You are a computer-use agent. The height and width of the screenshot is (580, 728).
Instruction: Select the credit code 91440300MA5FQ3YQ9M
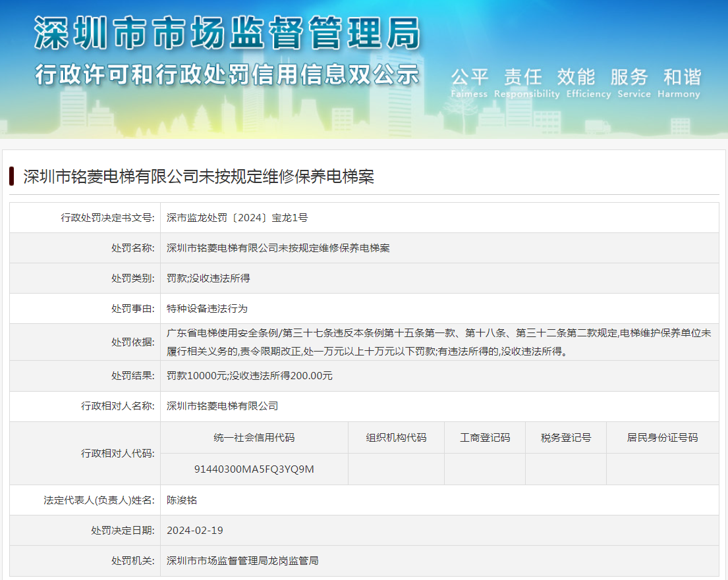(254, 469)
